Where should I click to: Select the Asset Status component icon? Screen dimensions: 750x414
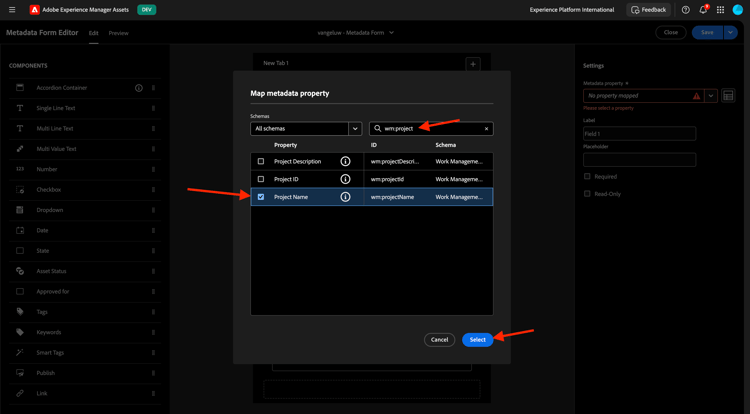click(20, 271)
